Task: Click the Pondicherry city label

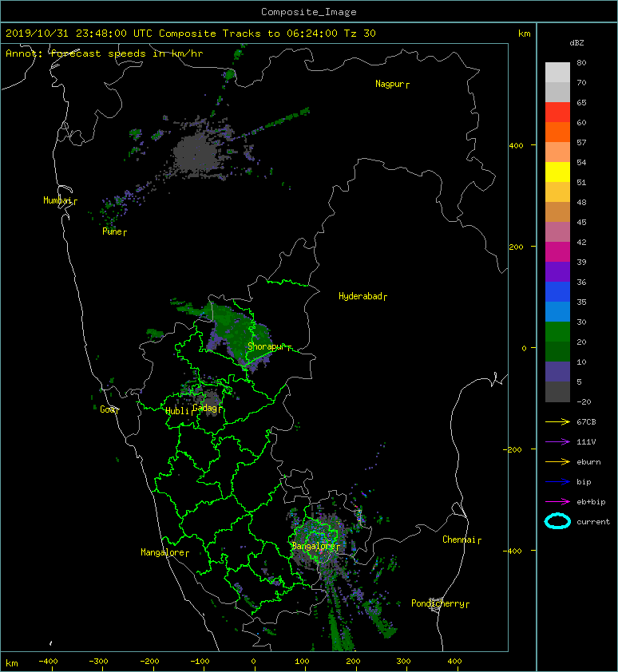Action: point(438,603)
